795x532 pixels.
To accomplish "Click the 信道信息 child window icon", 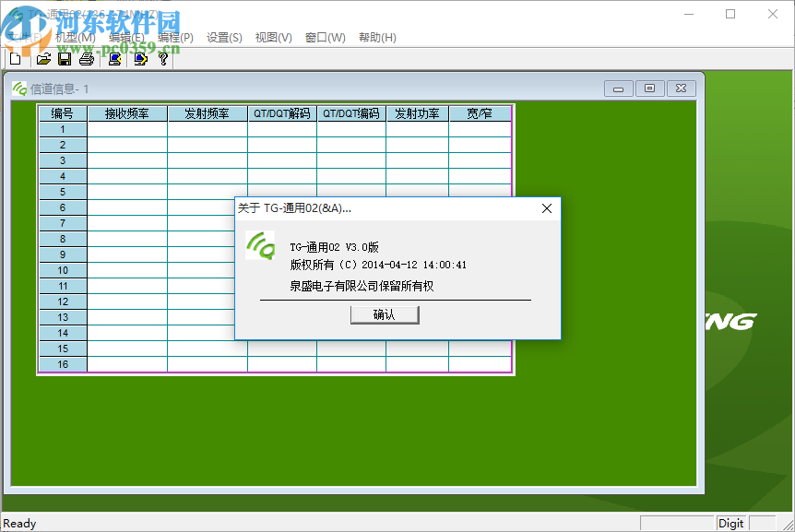I will click(19, 89).
